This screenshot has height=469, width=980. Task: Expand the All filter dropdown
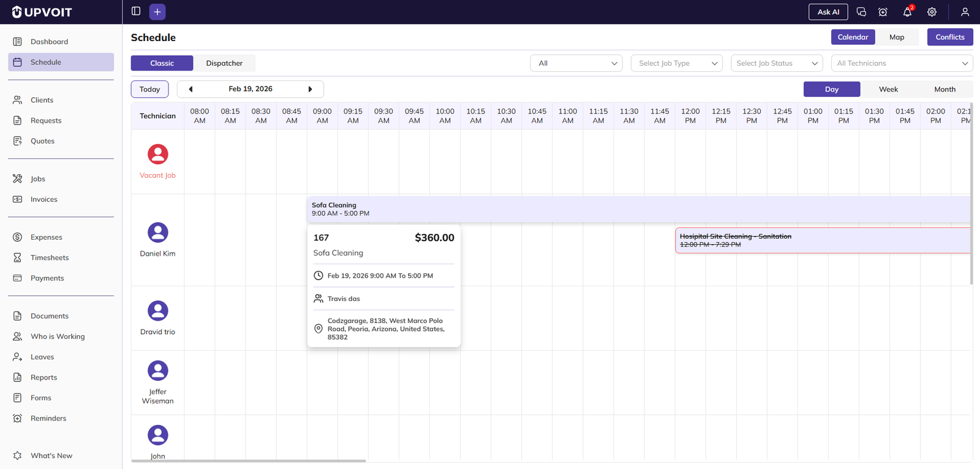[576, 63]
